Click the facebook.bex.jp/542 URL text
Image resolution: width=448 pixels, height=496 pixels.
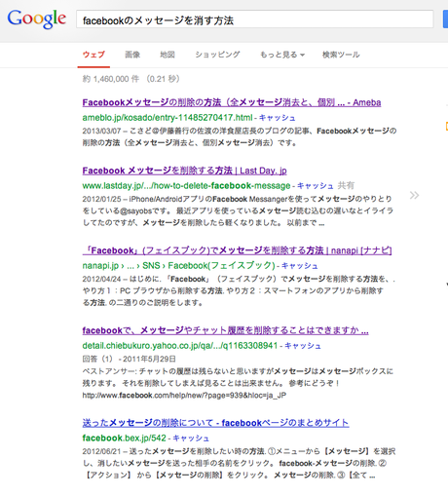[x=124, y=438]
